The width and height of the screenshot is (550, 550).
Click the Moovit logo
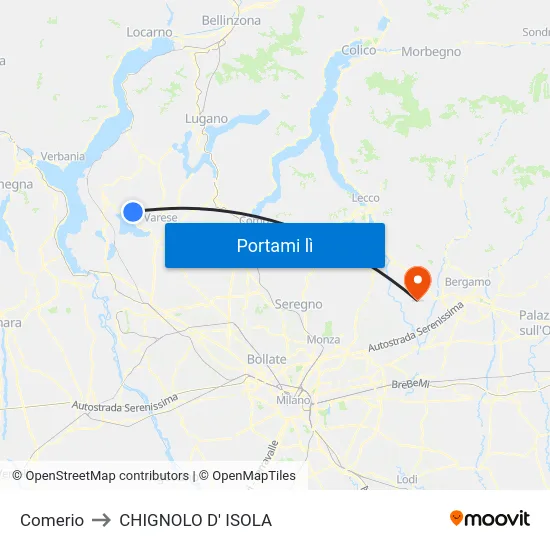pos(490,519)
